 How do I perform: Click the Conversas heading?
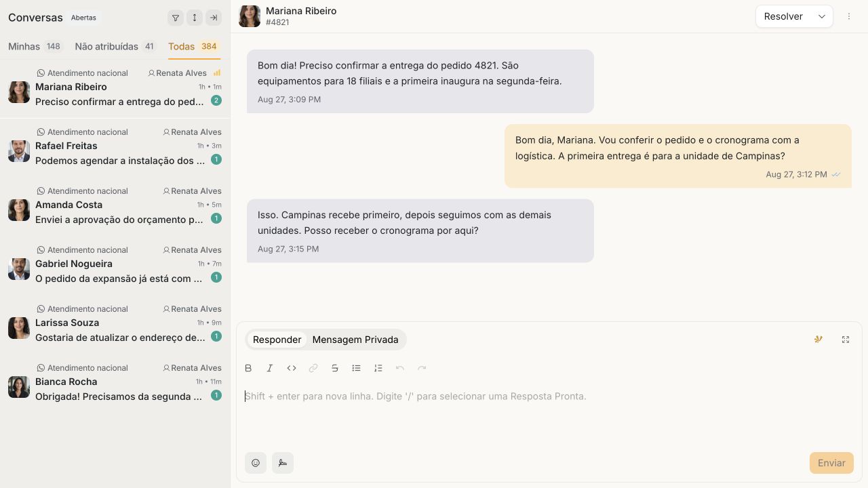(x=35, y=18)
